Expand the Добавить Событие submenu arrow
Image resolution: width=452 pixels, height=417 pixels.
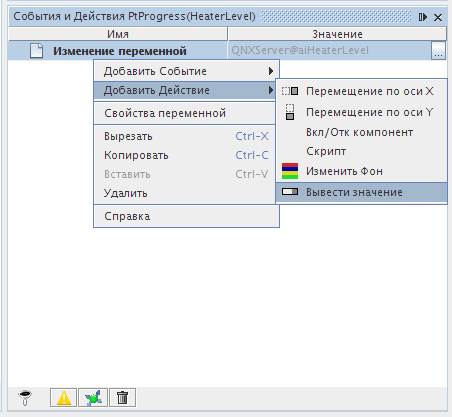(271, 71)
